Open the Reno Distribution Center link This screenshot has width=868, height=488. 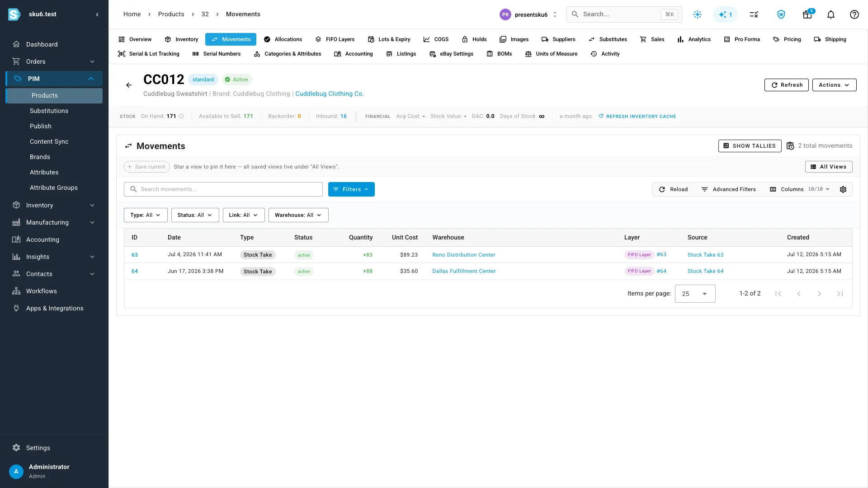463,255
